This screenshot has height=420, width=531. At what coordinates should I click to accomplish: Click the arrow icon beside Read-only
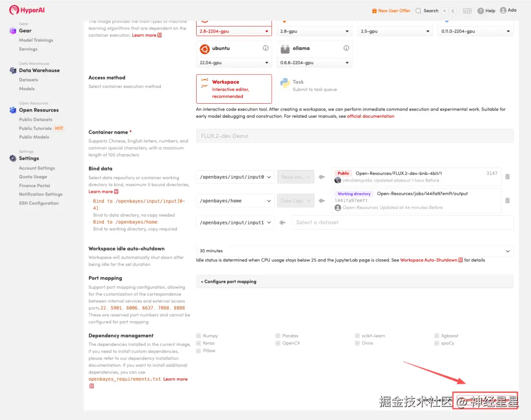322,177
